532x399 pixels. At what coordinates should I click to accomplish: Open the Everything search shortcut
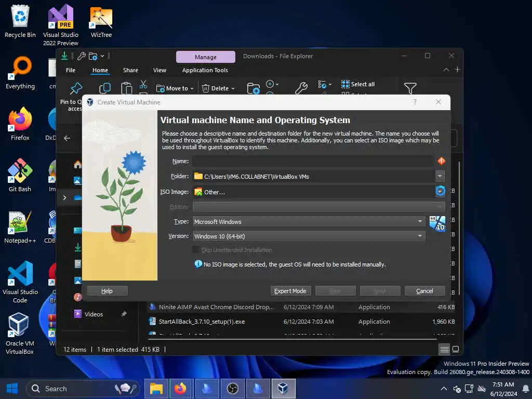(20, 73)
